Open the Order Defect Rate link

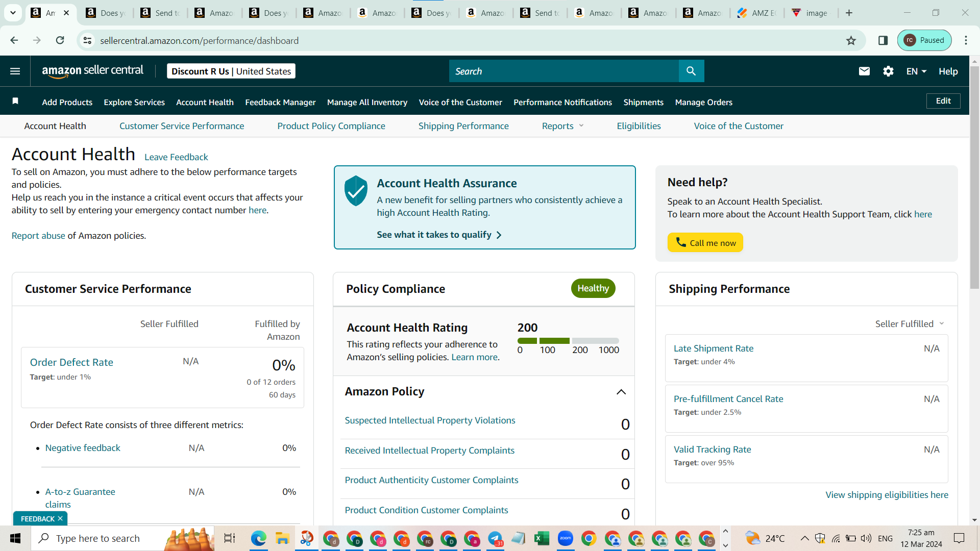point(71,362)
